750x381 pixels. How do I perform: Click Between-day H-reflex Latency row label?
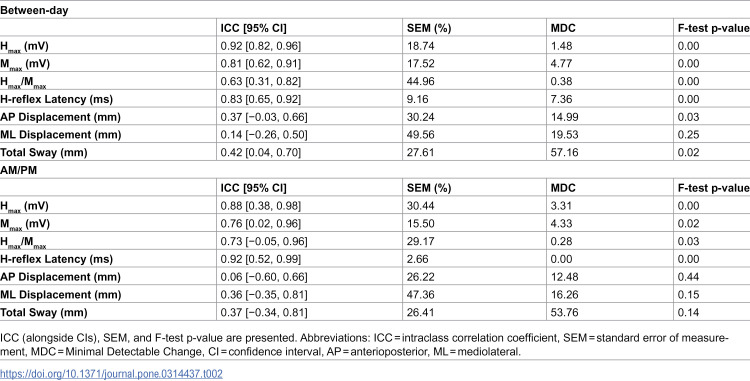click(x=56, y=99)
